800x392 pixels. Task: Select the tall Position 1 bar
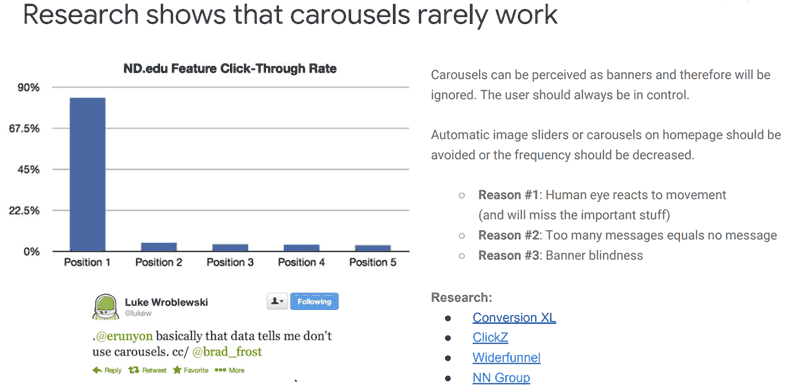(87, 175)
